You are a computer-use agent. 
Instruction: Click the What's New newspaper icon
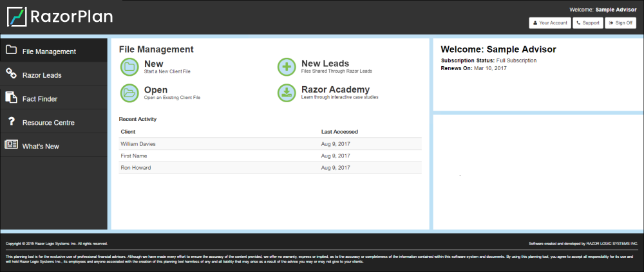[x=11, y=145]
